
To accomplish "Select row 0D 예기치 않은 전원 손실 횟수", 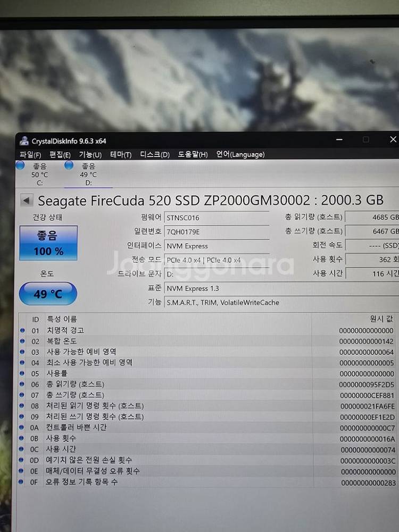I will [x=207, y=460].
